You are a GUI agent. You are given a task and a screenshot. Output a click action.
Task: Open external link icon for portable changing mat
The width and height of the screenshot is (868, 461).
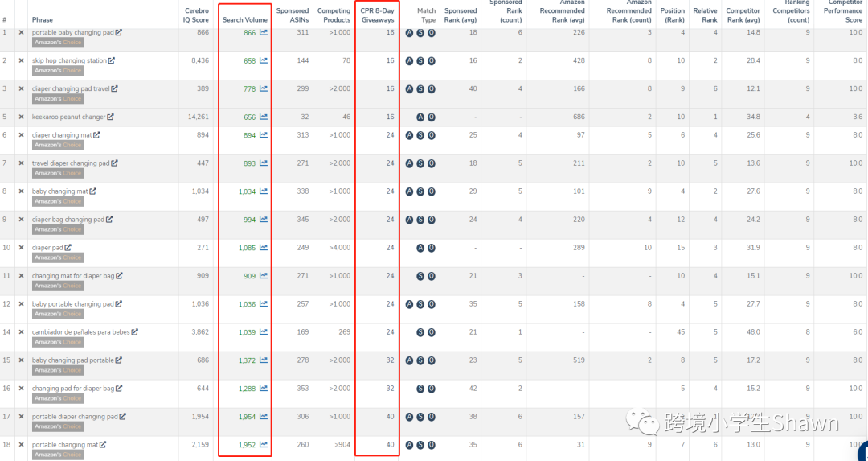pyautogui.click(x=103, y=445)
